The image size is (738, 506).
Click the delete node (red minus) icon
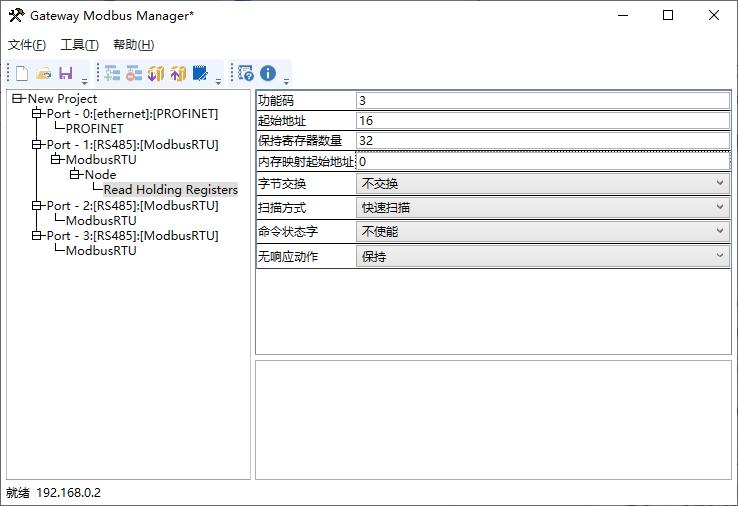coord(134,73)
